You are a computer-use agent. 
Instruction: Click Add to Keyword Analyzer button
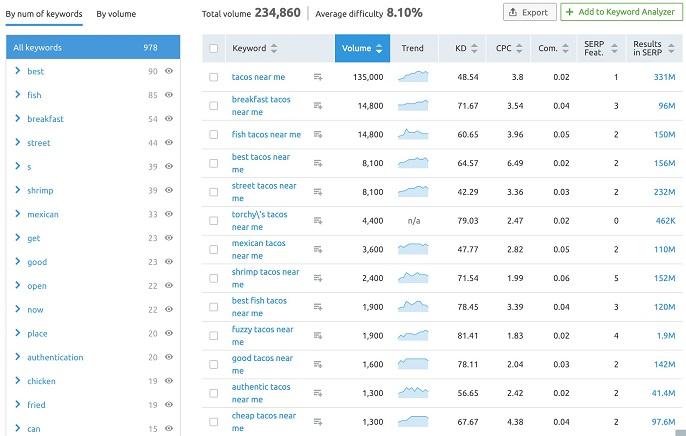click(x=621, y=12)
